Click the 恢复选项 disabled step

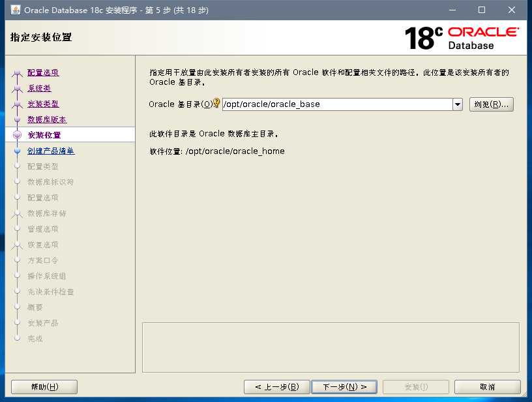click(x=43, y=245)
